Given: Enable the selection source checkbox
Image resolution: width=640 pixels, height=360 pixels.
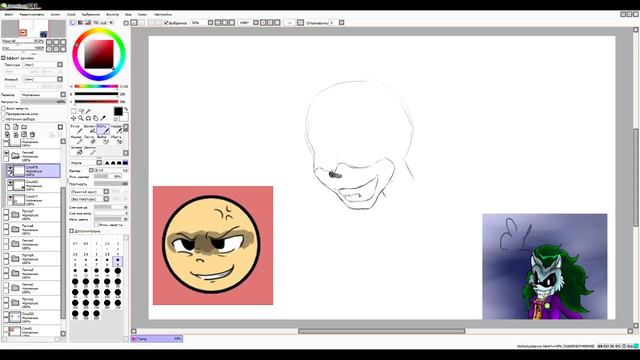Looking at the screenshot, I should tap(4, 119).
